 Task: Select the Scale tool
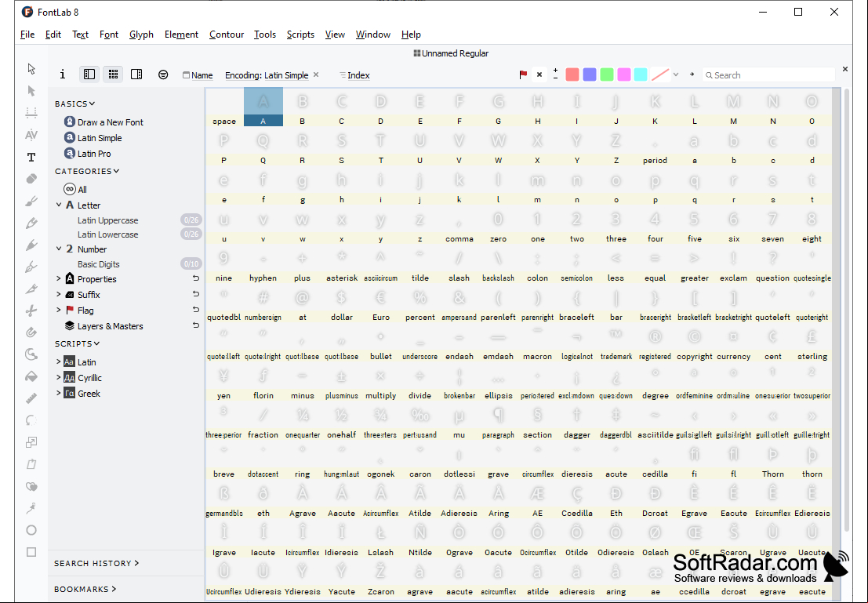(31, 442)
